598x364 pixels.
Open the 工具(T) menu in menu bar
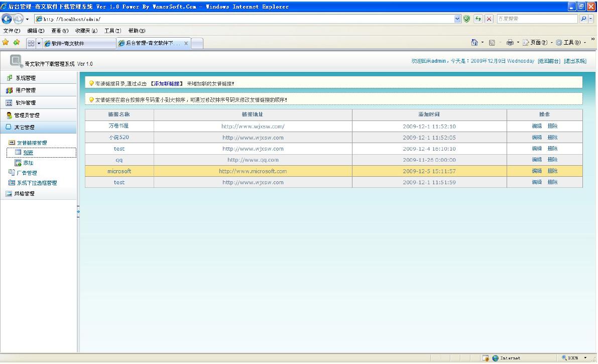pyautogui.click(x=112, y=31)
